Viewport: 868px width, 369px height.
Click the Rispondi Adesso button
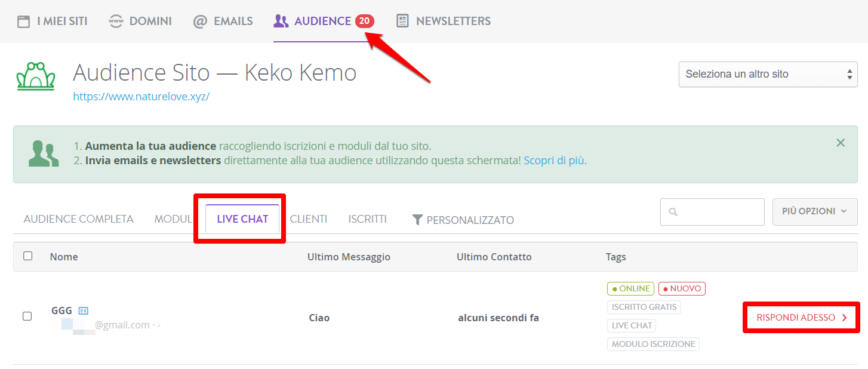(x=801, y=318)
